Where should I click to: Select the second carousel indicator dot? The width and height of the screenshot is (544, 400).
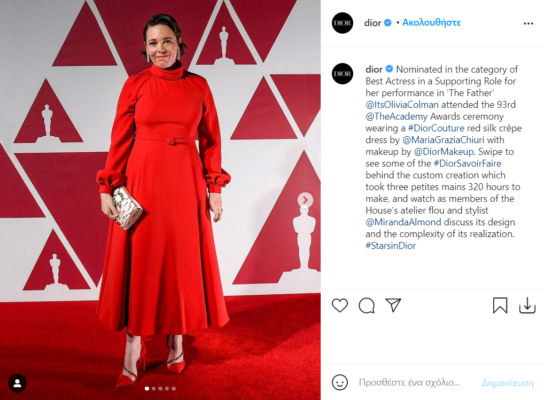(x=154, y=389)
